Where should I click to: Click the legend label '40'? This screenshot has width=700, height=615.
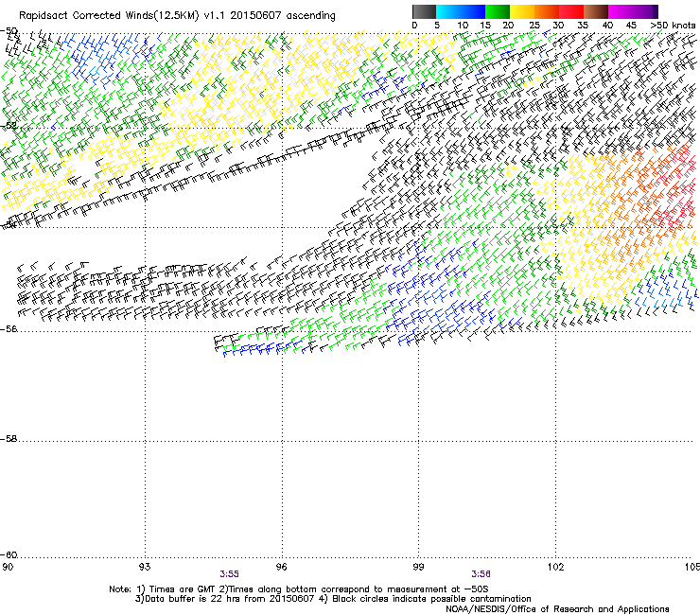click(x=607, y=26)
